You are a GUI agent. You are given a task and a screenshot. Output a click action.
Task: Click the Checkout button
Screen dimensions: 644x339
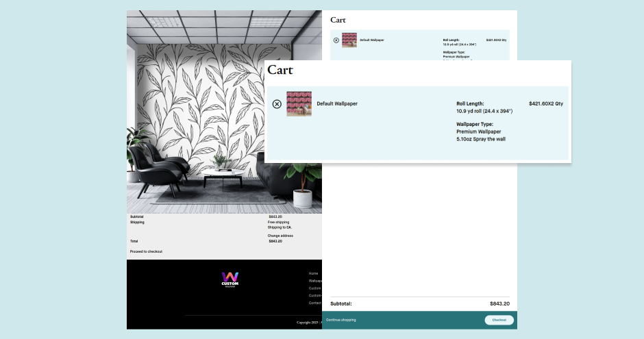click(499, 320)
